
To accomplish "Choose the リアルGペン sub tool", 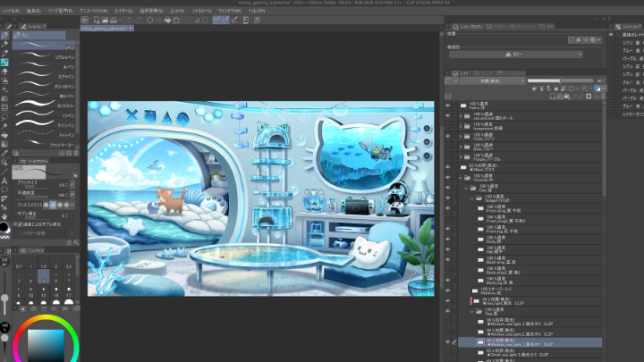I will [x=45, y=56].
